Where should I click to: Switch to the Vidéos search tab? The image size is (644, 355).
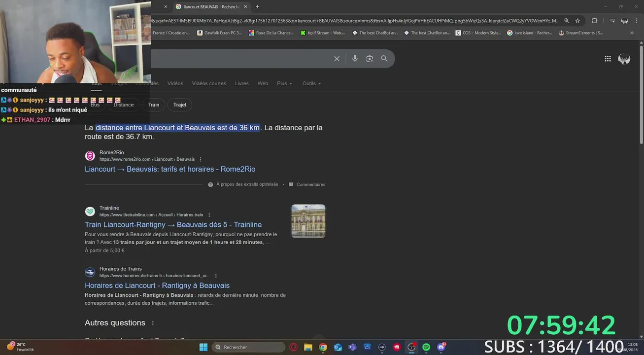tap(175, 83)
